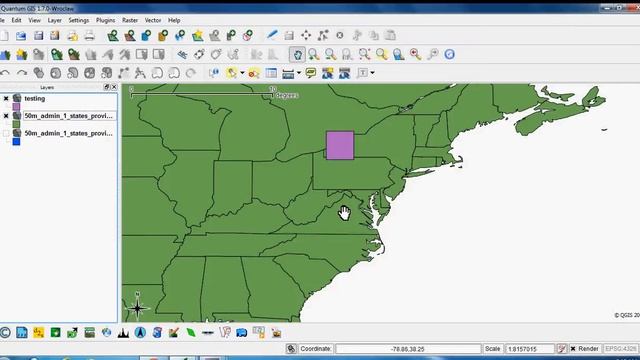The width and height of the screenshot is (640, 360).
Task: Click the yellow d2 plugin icon
Action: (x=39, y=333)
